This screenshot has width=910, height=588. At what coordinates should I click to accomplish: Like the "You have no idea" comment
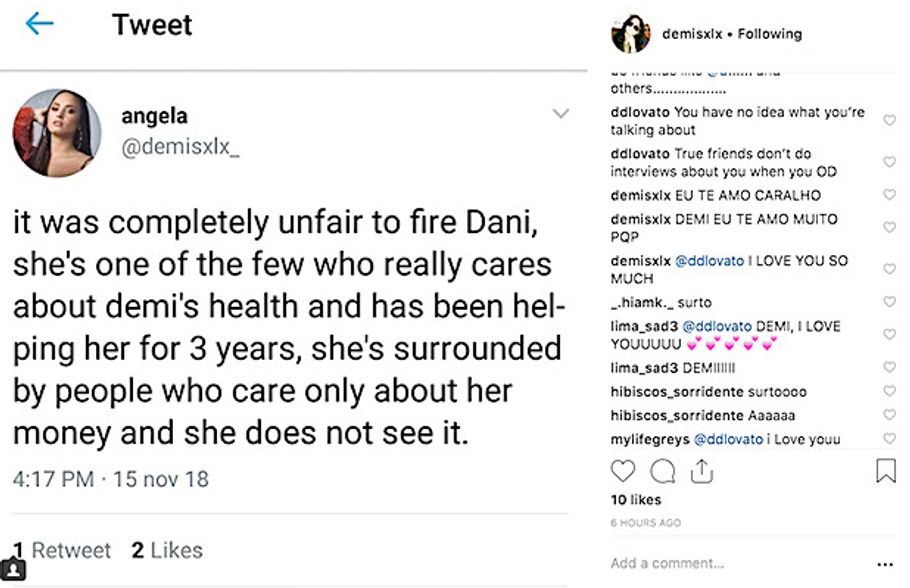(x=889, y=121)
